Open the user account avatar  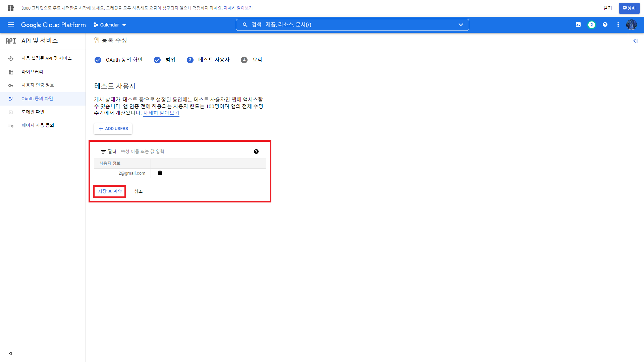coord(631,25)
